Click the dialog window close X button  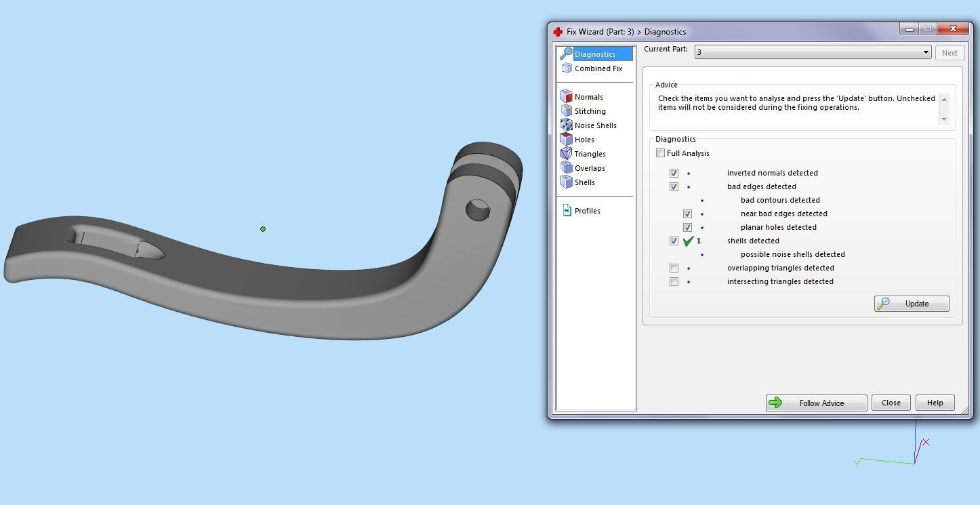click(x=953, y=29)
